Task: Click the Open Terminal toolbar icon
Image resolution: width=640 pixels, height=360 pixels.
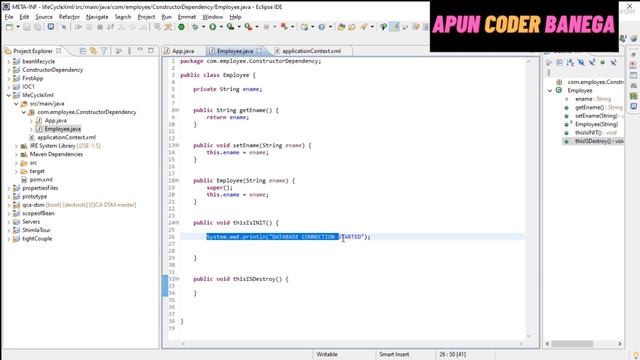Action: pos(51,27)
